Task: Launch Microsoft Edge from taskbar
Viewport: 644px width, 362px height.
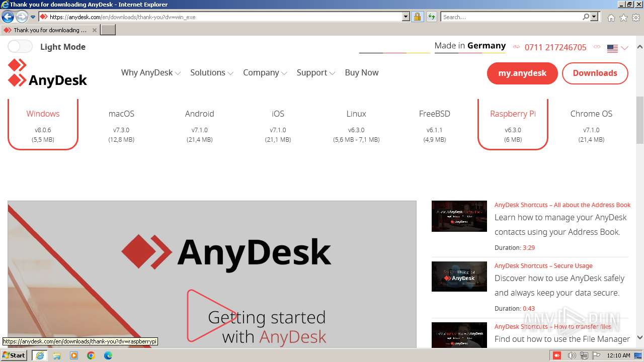Action: (108, 355)
